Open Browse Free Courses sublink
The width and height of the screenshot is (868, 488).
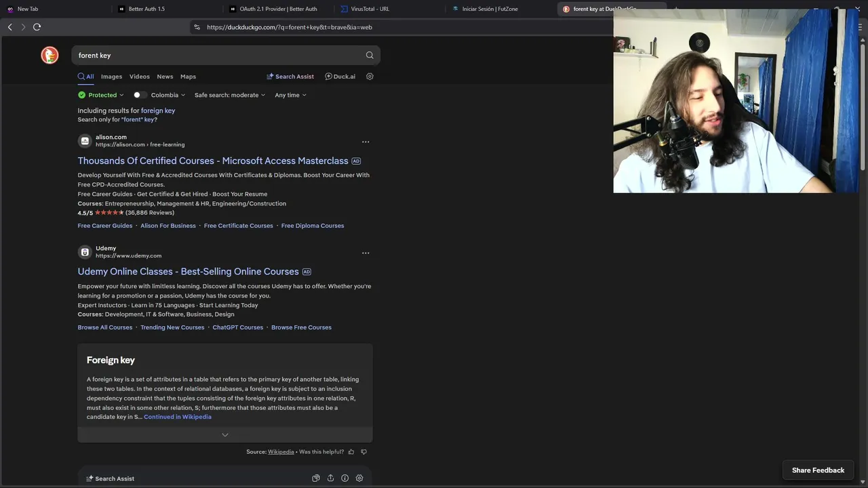click(302, 327)
